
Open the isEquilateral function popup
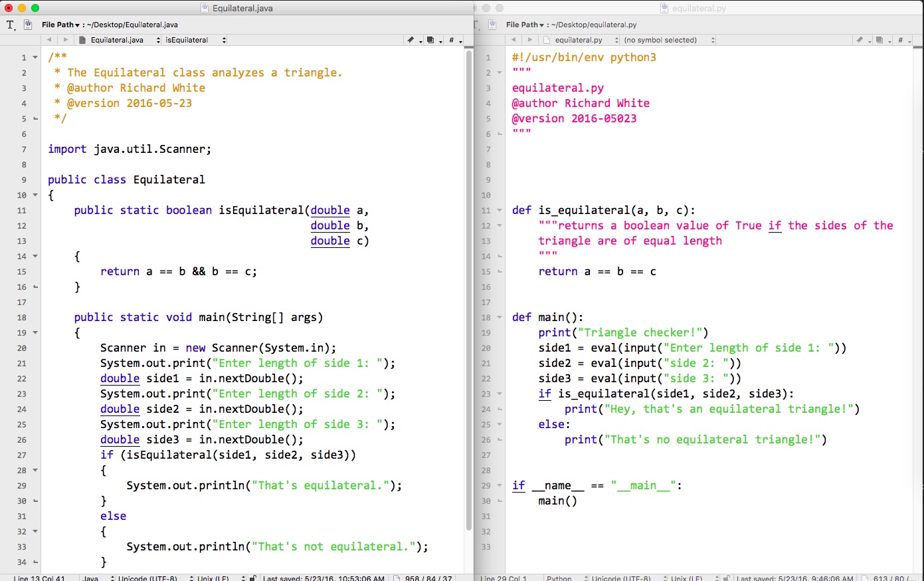pyautogui.click(x=195, y=40)
